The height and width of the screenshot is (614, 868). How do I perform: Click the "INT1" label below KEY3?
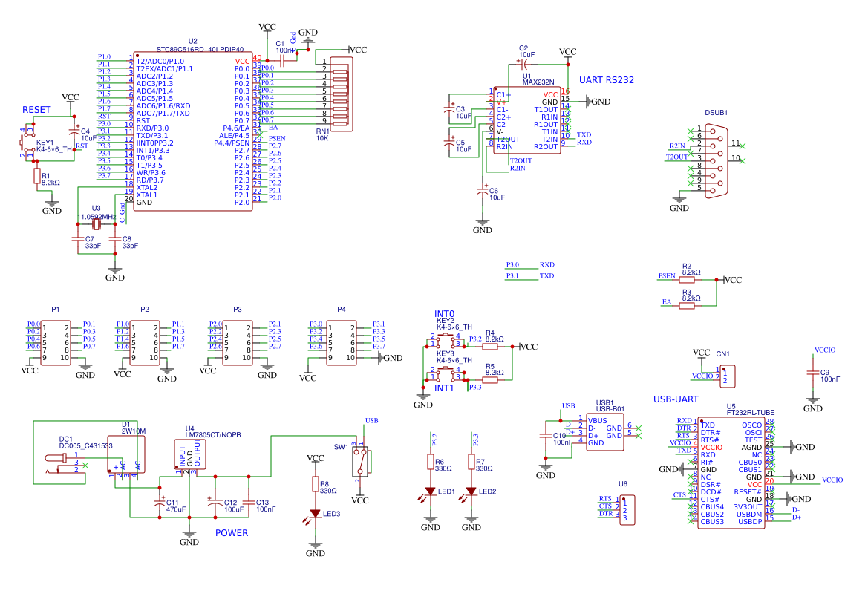(x=445, y=388)
